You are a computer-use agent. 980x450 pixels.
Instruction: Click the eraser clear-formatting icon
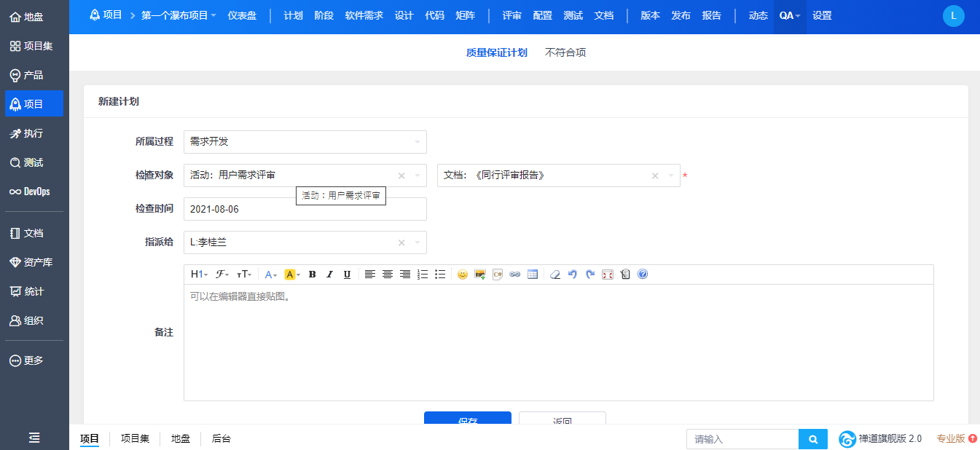click(555, 275)
